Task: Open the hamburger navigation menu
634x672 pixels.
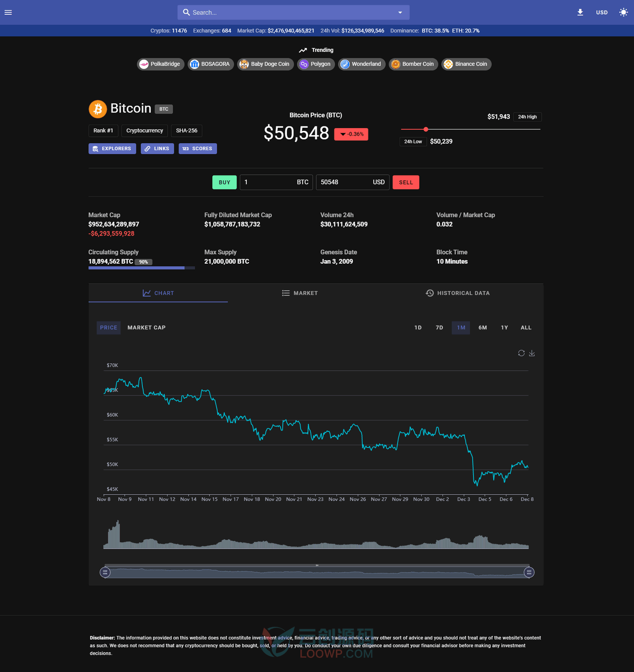Action: point(8,12)
